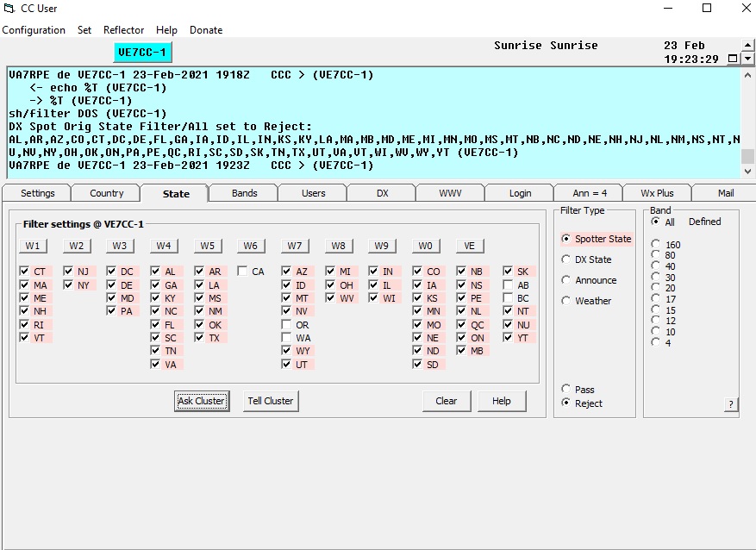
Task: Uncheck the SD state checkbox
Action: tap(417, 364)
